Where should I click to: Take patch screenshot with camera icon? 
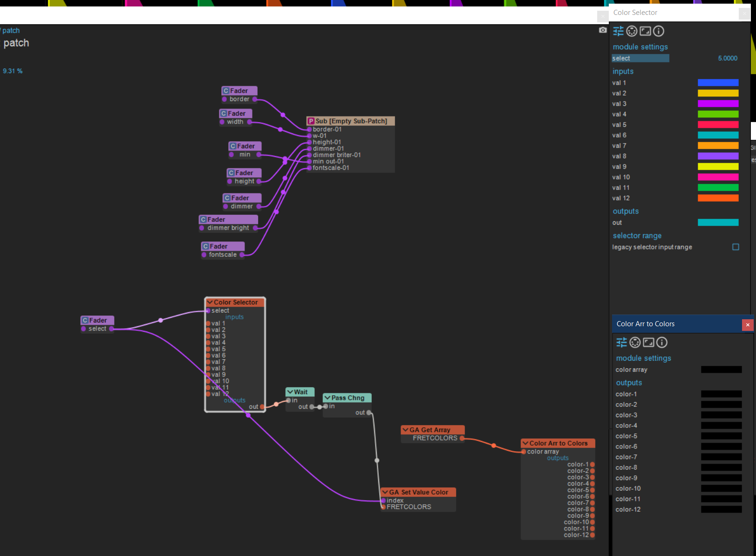tap(603, 30)
